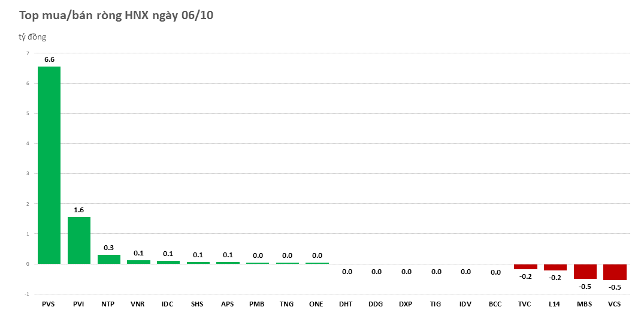Click the red MBS bar
The width and height of the screenshot is (644, 322).
pos(585,271)
